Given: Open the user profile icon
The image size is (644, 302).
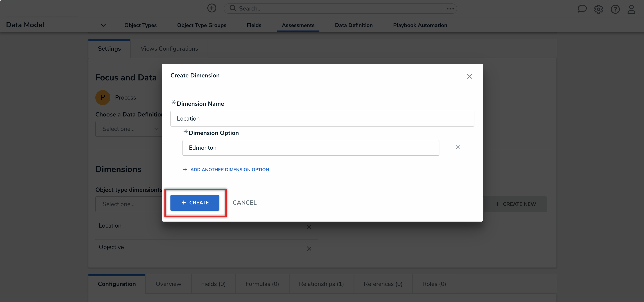Looking at the screenshot, I should coord(631,9).
